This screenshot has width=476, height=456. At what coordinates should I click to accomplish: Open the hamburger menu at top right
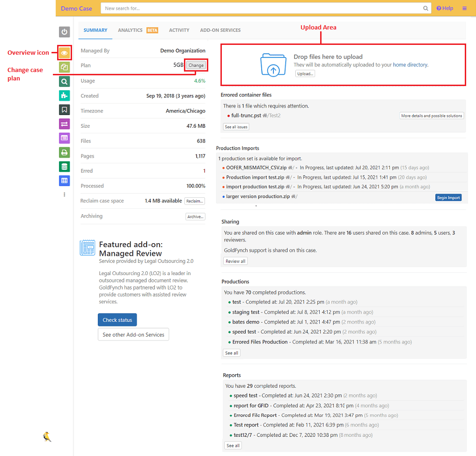pyautogui.click(x=464, y=8)
